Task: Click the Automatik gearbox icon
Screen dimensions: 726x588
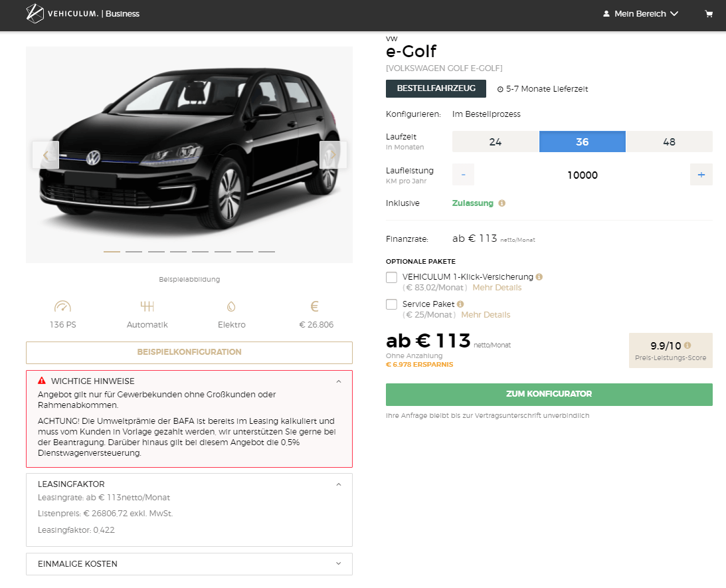Action: click(x=147, y=306)
